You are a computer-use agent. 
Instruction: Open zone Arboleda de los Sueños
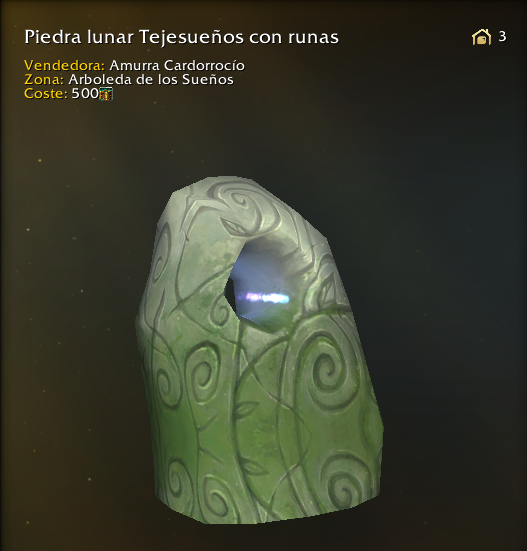point(151,79)
